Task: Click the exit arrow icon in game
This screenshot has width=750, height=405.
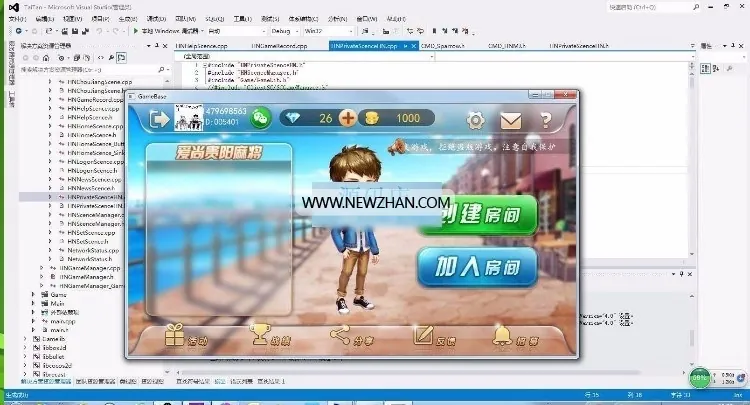Action: pyautogui.click(x=159, y=119)
